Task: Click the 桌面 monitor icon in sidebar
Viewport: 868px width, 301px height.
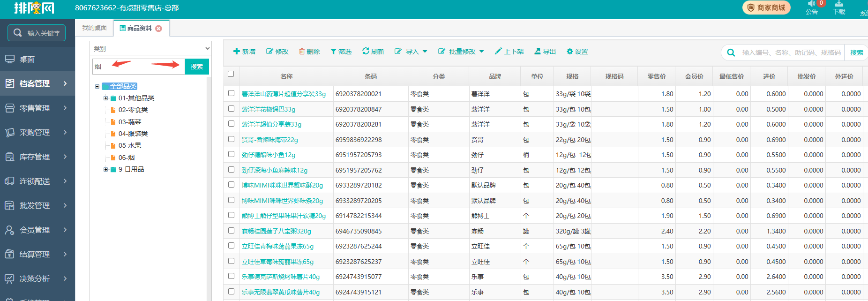Action: [x=9, y=60]
